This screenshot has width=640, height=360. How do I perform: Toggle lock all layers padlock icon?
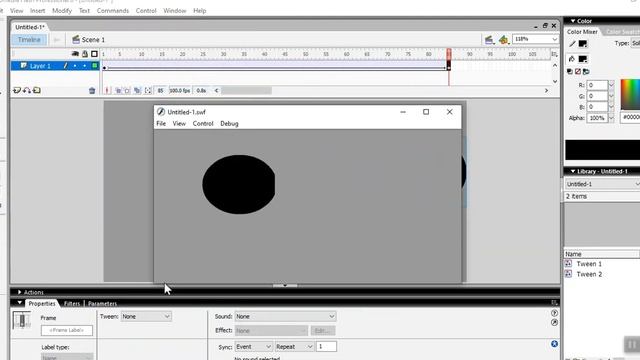(85, 54)
